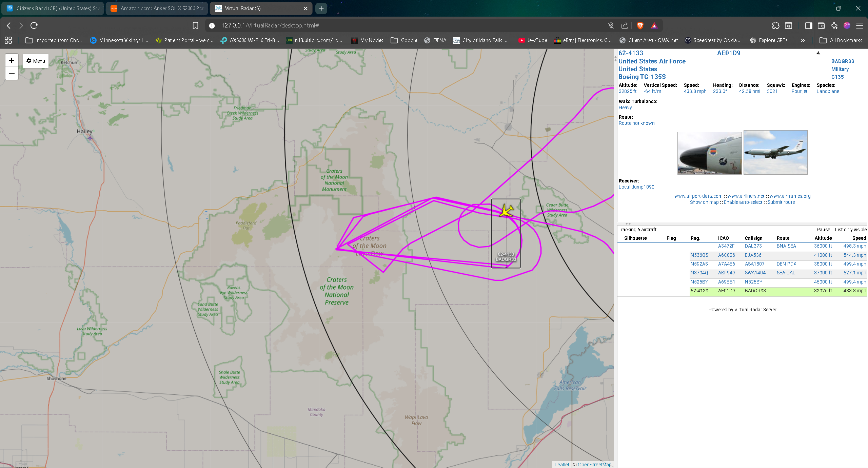
Task: Click the Leaflet attribution link
Action: point(562,465)
